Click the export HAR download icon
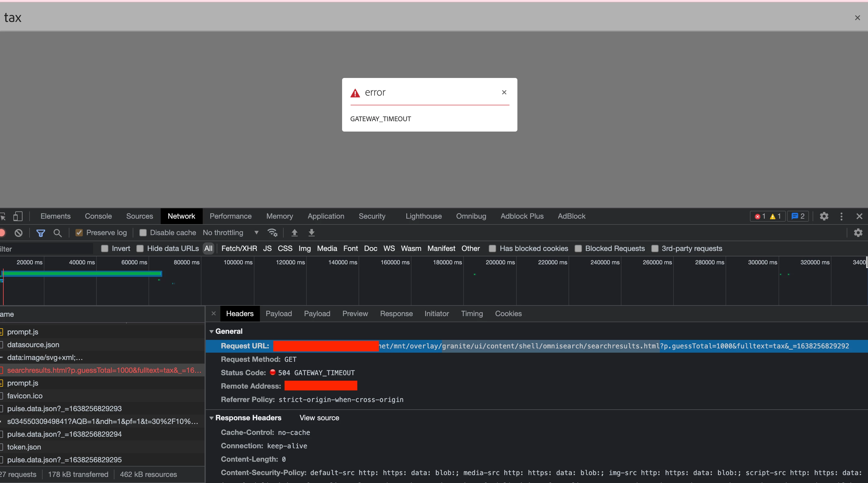This screenshot has height=483, width=868. point(311,233)
